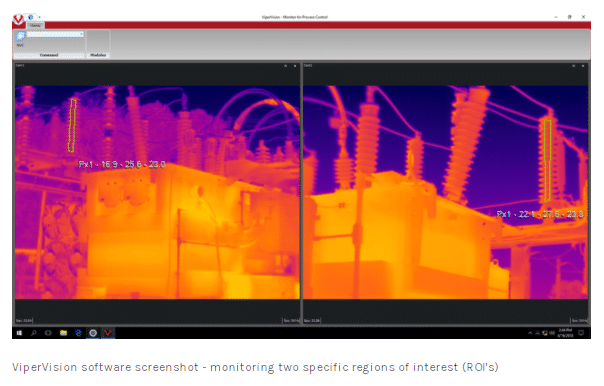Screen dimensions: 604x386
Task: Pin the right camera panel
Action: point(574,66)
